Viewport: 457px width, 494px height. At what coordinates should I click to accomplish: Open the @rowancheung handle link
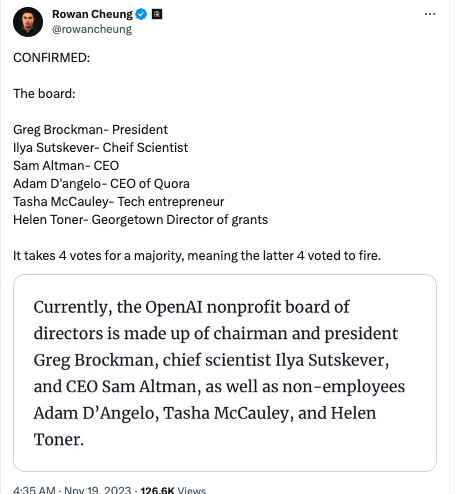point(92,29)
